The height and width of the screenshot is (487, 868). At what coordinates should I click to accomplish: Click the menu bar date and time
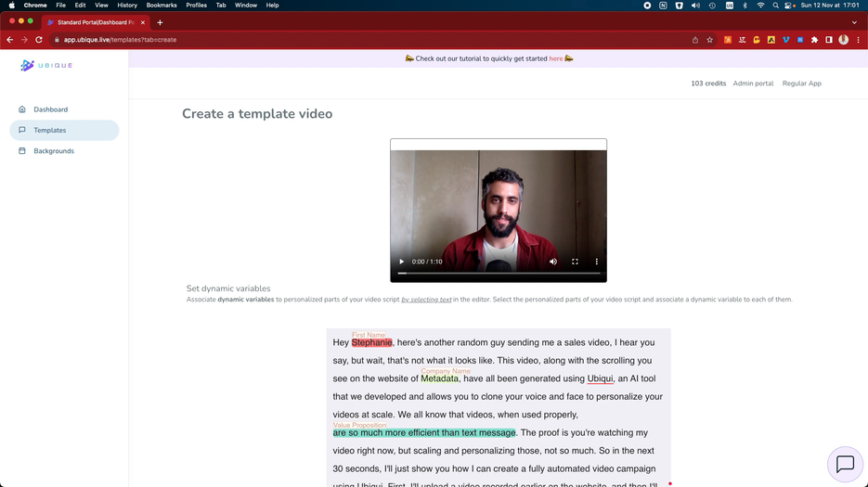click(x=830, y=5)
